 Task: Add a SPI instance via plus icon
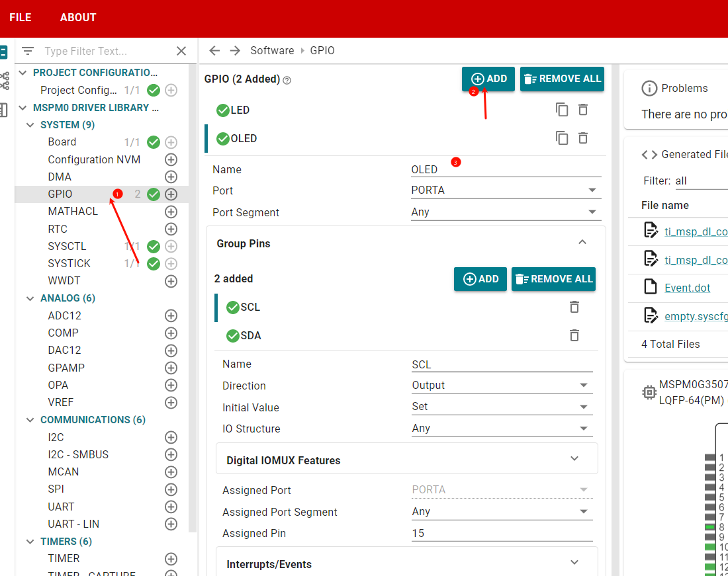171,489
